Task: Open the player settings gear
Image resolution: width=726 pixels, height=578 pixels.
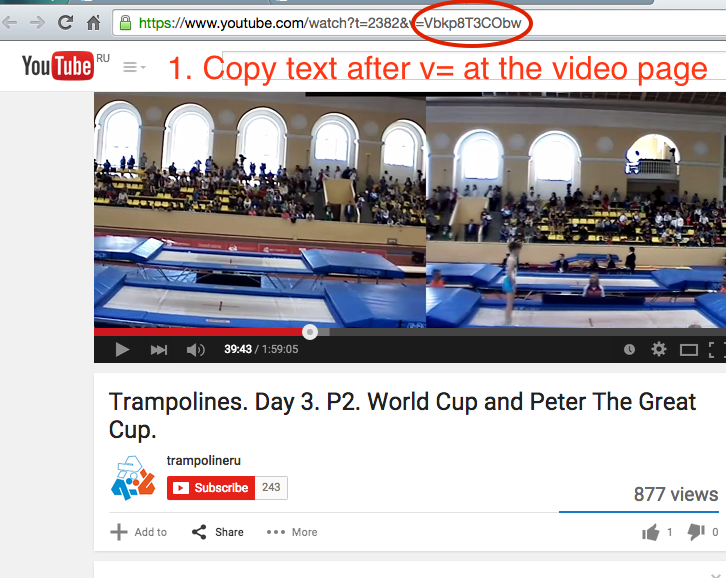Action: point(658,349)
